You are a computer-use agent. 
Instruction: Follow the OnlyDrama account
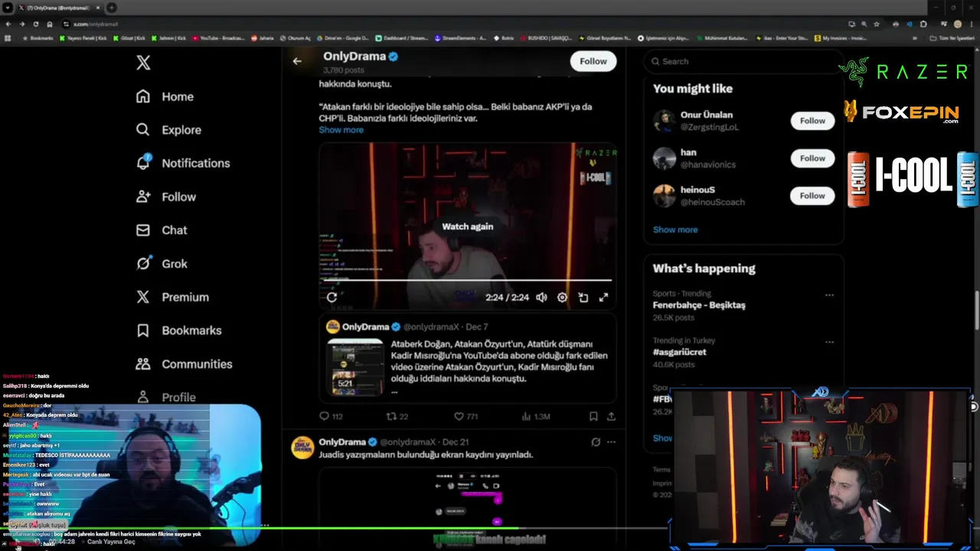593,61
